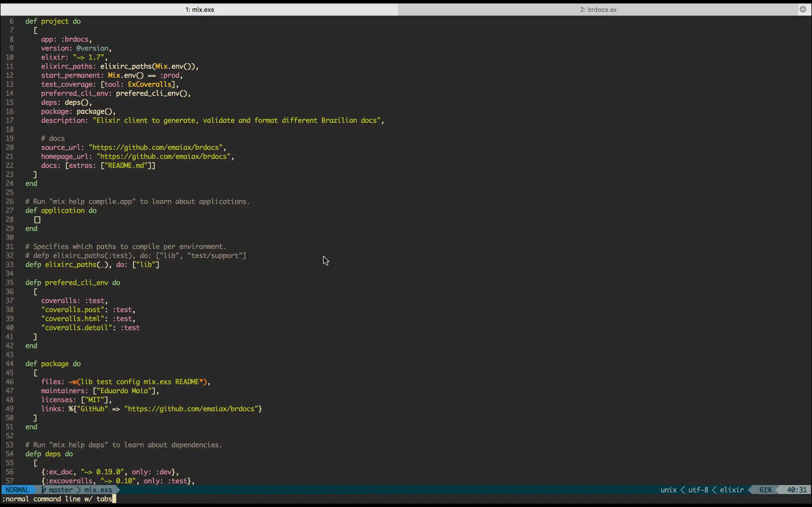This screenshot has height=507, width=812.
Task: Click the git branch icon in statusline
Action: pyautogui.click(x=44, y=490)
